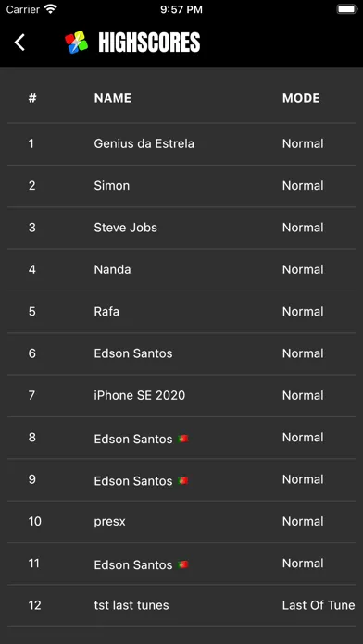Screen dimensions: 363x644
Task: Tap the MODE column header
Action: pyautogui.click(x=301, y=98)
